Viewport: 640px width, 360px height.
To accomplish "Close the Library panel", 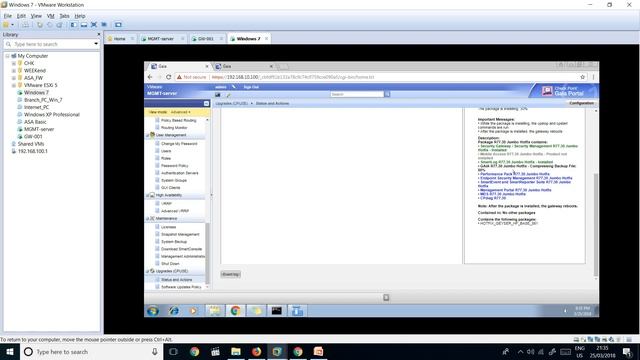I will (98, 35).
